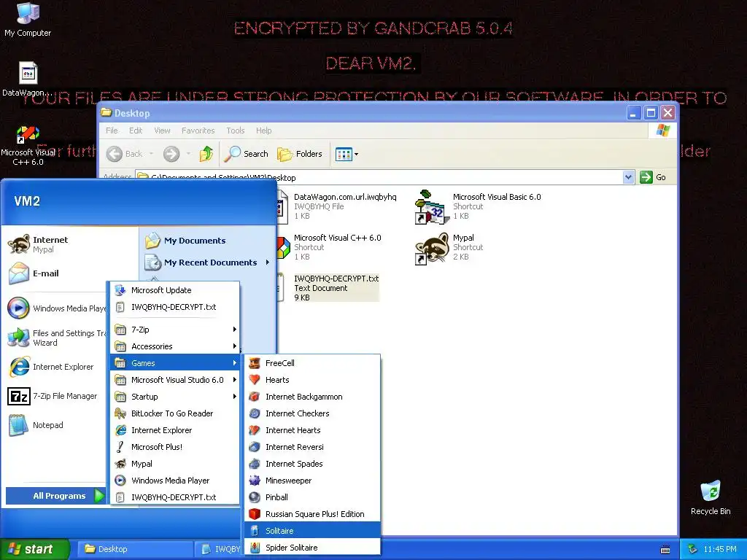Open the Help menu
This screenshot has height=560, width=747.
263,131
